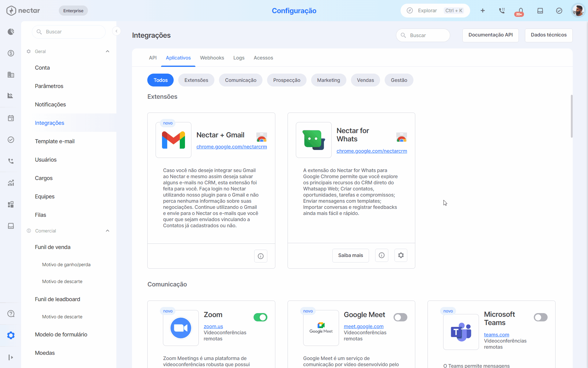Open Dados técnicos button
The height and width of the screenshot is (368, 588).
pos(549,35)
